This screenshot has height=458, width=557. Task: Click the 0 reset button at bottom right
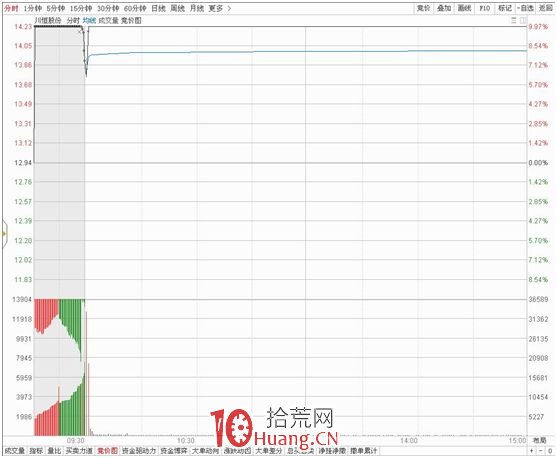(x=550, y=451)
